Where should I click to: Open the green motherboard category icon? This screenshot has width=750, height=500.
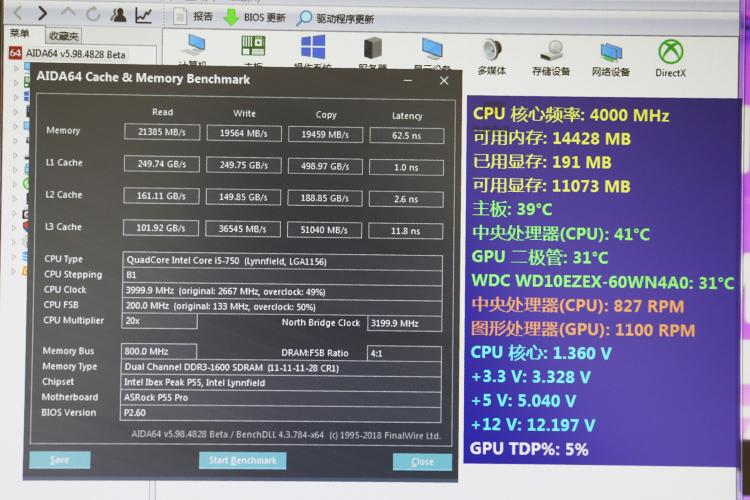click(254, 46)
